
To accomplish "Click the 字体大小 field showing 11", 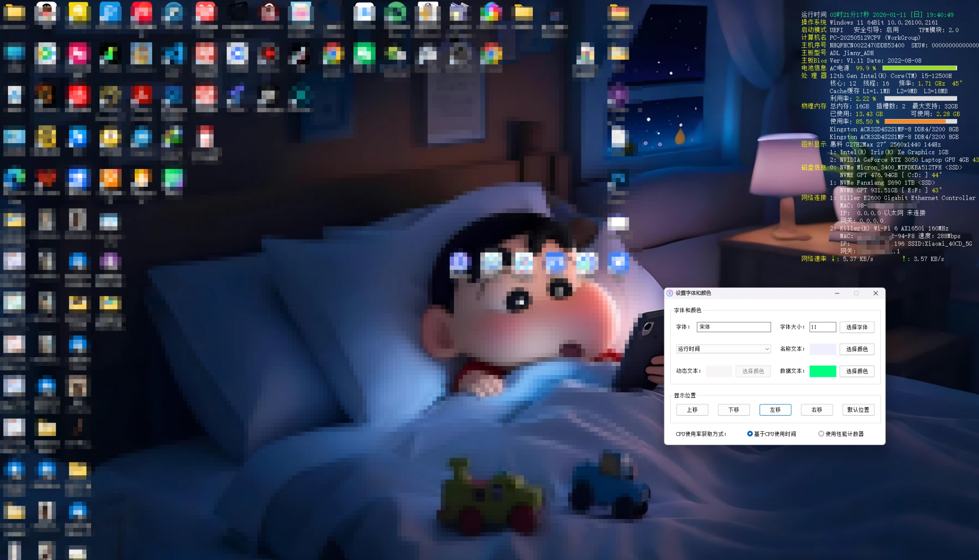I will coord(822,327).
